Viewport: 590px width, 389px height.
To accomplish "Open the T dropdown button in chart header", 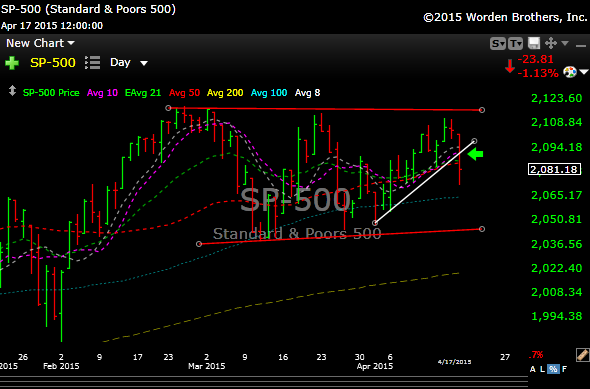I will pyautogui.click(x=515, y=44).
